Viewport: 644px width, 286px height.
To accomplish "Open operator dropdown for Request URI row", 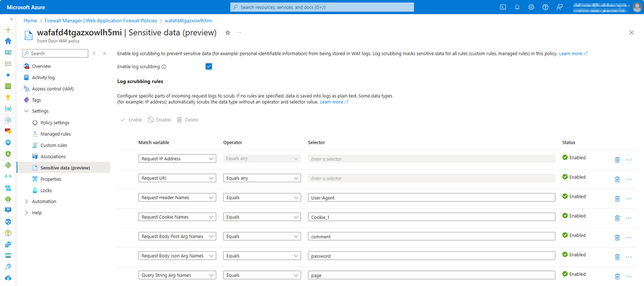I will [x=262, y=178].
